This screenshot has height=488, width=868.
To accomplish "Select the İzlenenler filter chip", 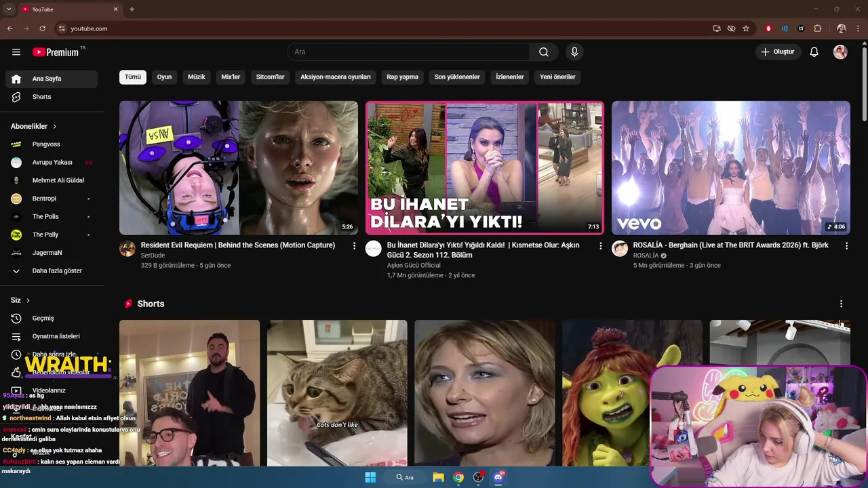I will [510, 77].
